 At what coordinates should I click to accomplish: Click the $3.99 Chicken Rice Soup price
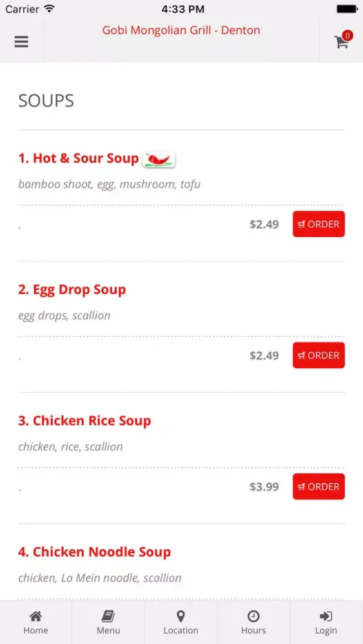click(264, 487)
